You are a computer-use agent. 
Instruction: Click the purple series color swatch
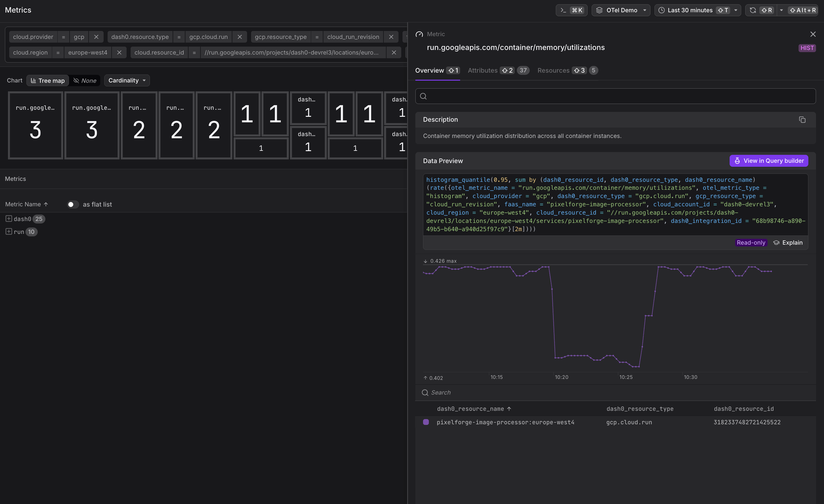tap(426, 422)
